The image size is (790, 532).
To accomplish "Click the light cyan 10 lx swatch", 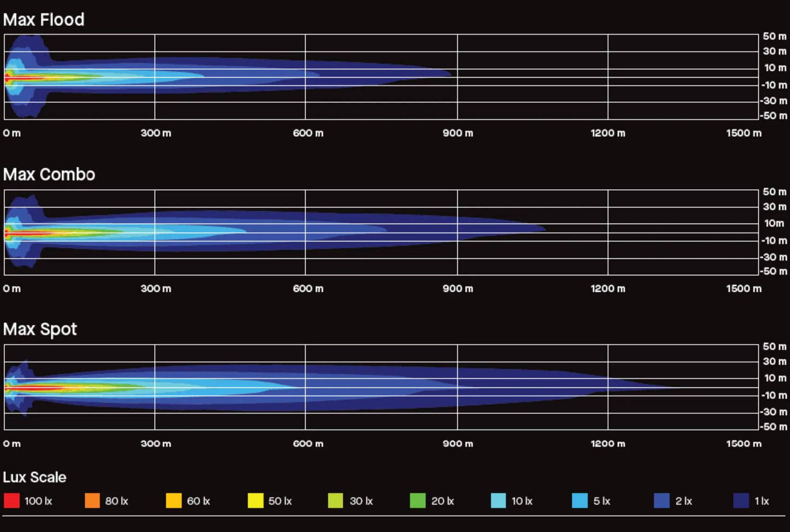I will pos(498,500).
